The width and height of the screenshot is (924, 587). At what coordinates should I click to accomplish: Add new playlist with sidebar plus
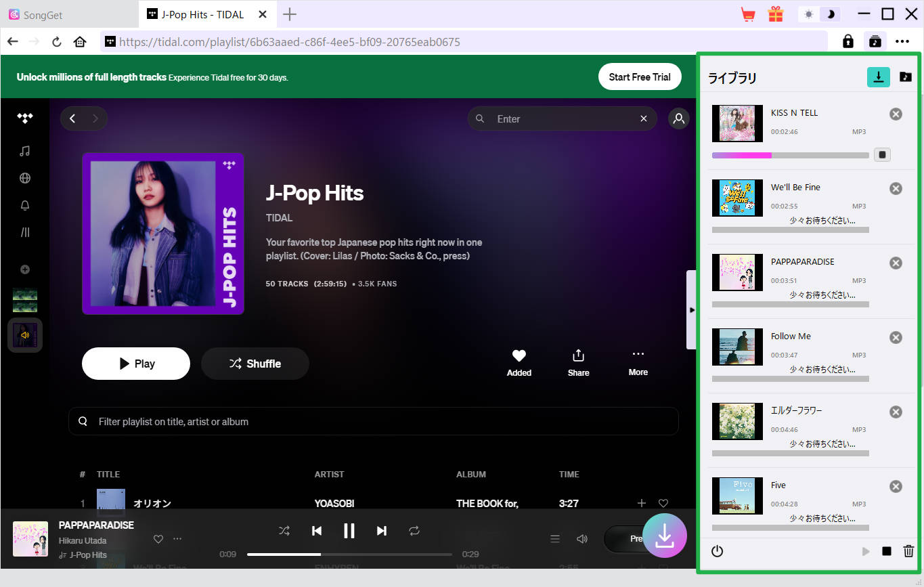(x=25, y=269)
